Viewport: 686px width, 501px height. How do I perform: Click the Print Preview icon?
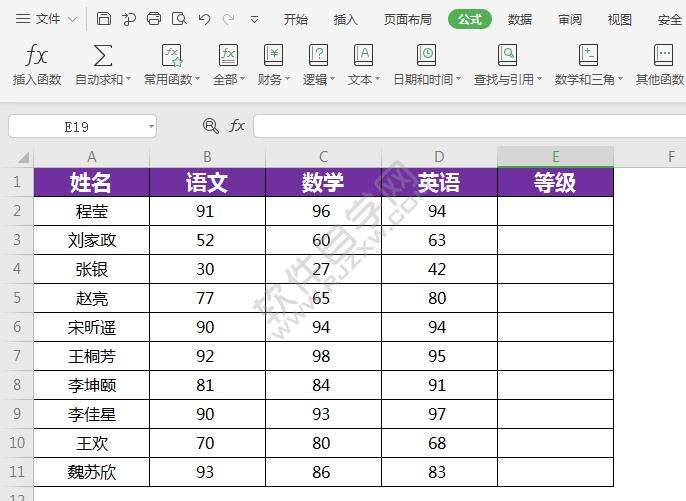[179, 19]
